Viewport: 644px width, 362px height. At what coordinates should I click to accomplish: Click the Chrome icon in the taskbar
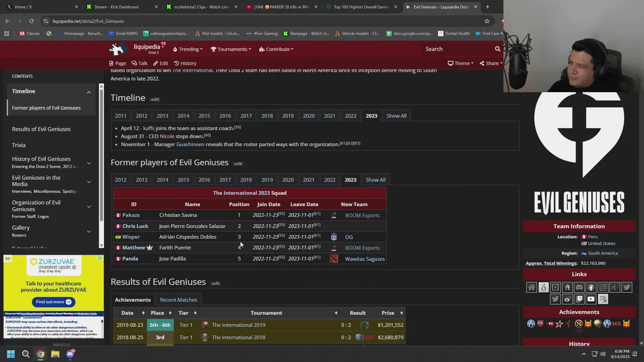[40, 354]
